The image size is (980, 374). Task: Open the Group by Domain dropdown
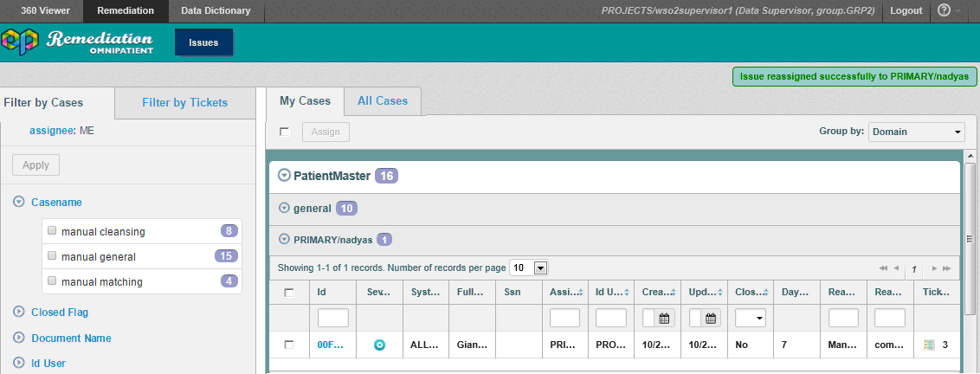coord(916,132)
